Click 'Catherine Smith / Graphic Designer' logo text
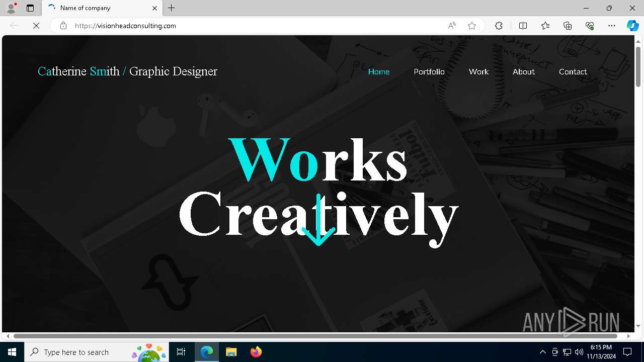The width and height of the screenshot is (644, 362). pos(127,71)
